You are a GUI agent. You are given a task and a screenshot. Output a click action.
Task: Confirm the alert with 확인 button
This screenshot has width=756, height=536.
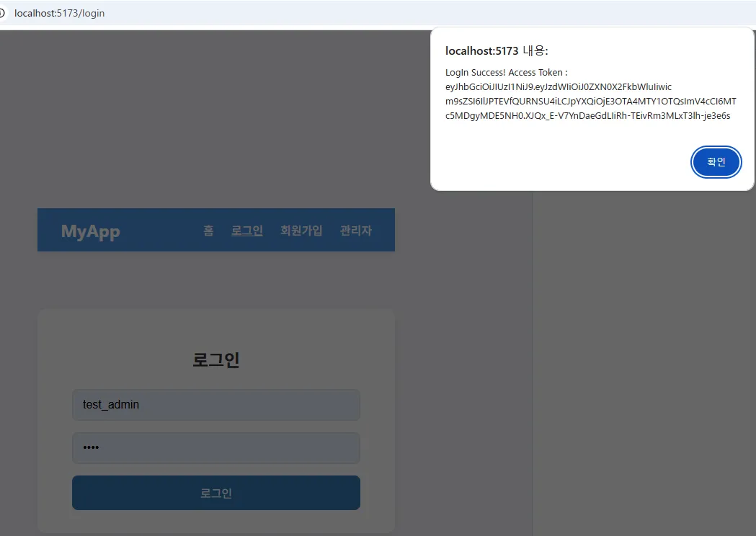(716, 162)
